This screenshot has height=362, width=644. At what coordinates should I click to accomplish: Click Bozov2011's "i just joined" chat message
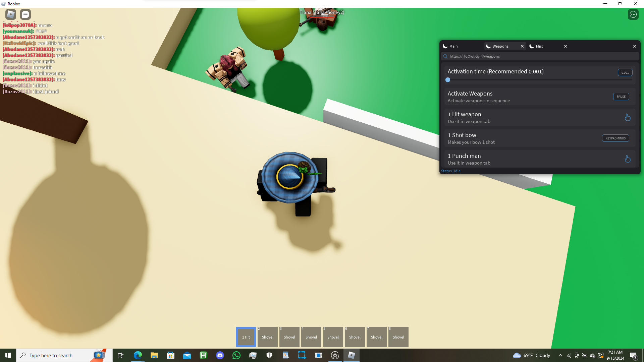coord(31,92)
